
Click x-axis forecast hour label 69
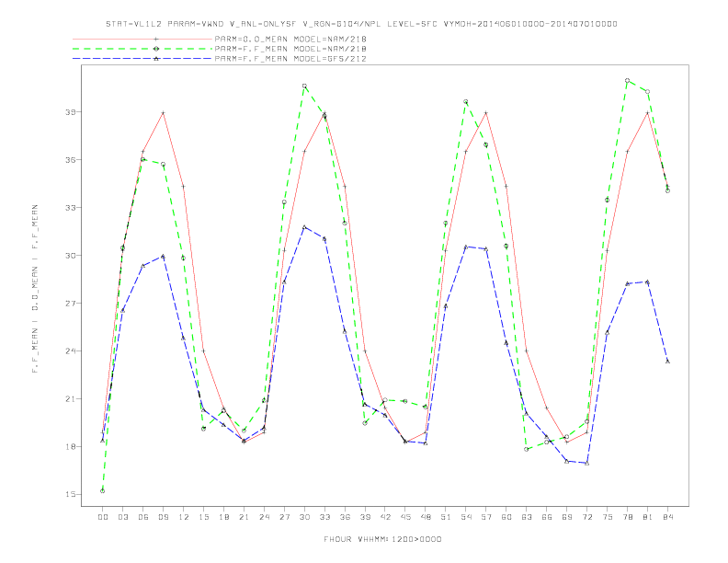click(x=567, y=517)
